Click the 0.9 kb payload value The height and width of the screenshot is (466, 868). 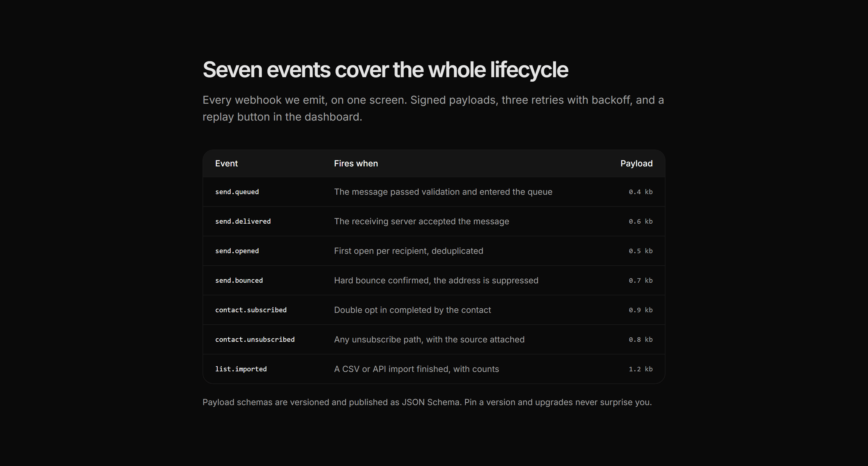(640, 310)
